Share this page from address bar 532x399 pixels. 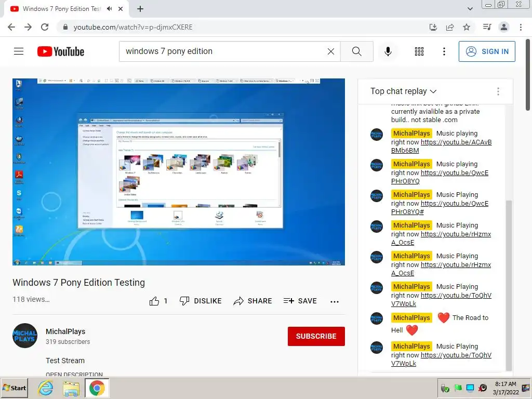450,27
